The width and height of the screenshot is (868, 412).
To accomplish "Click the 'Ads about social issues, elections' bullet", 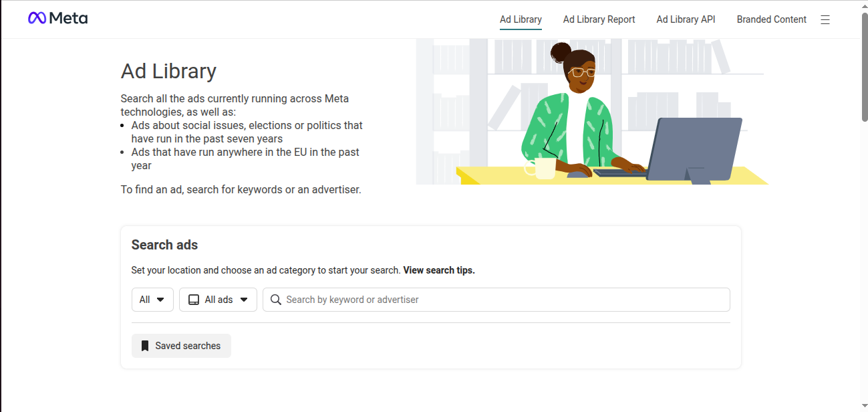I will coord(247,132).
